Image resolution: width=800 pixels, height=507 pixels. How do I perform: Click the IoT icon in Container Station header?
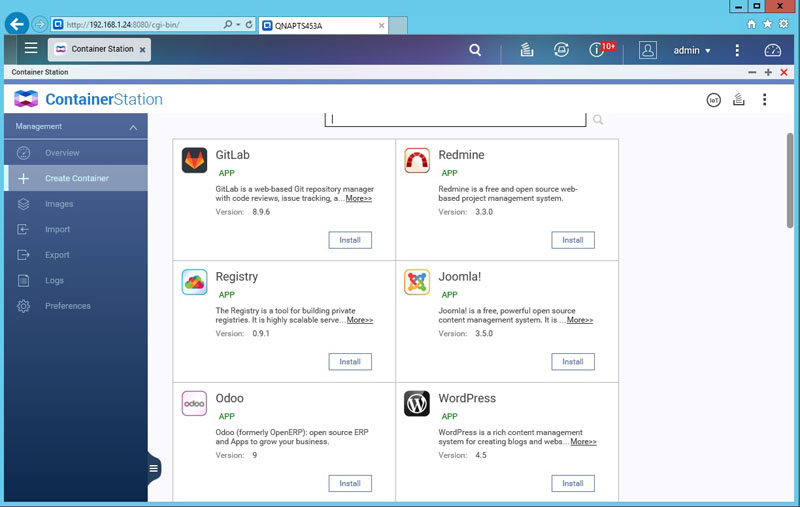tap(713, 100)
